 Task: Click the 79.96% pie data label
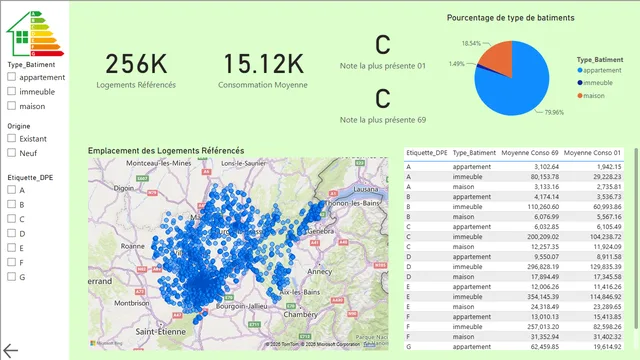pyautogui.click(x=554, y=112)
